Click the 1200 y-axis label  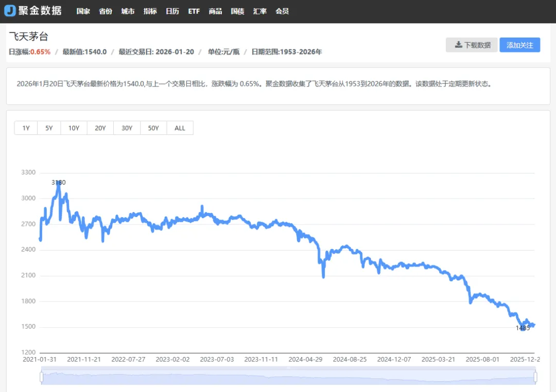tap(28, 352)
